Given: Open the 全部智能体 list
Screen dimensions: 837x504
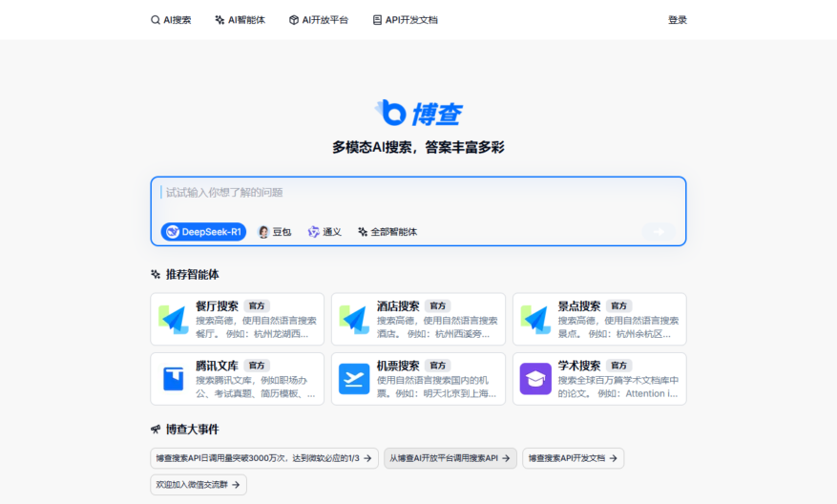Looking at the screenshot, I should point(387,232).
